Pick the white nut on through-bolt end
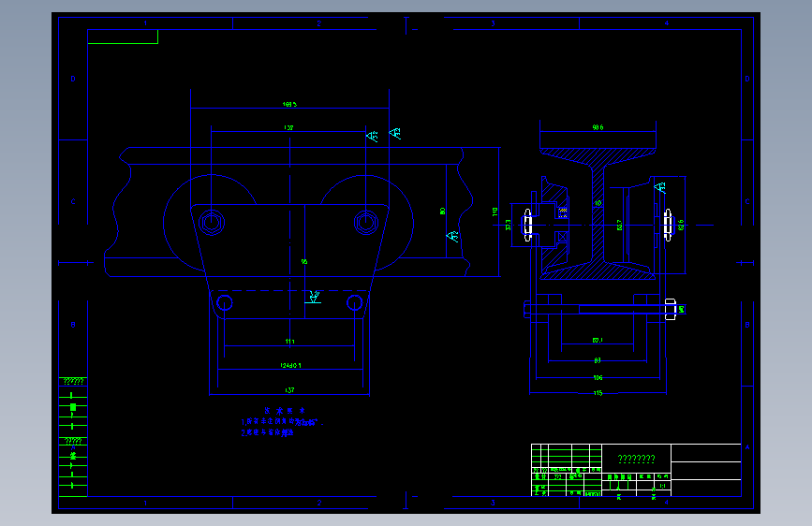812x526 pixels. 670,309
